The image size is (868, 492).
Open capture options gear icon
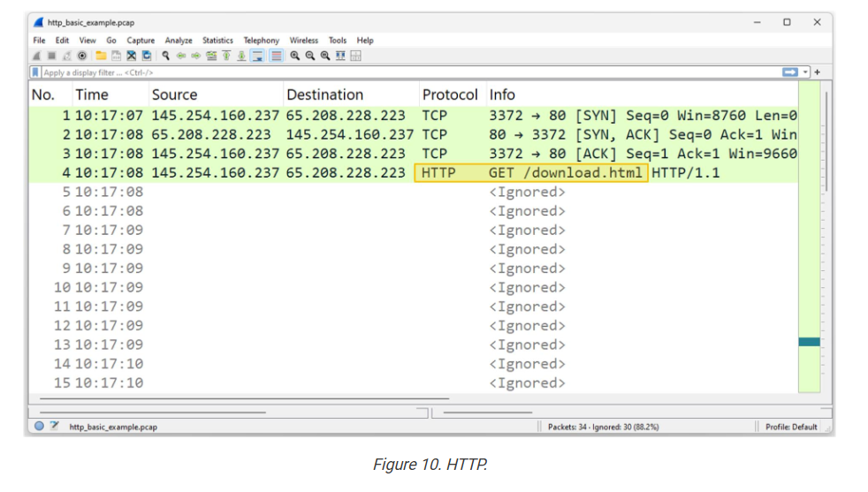tap(82, 56)
